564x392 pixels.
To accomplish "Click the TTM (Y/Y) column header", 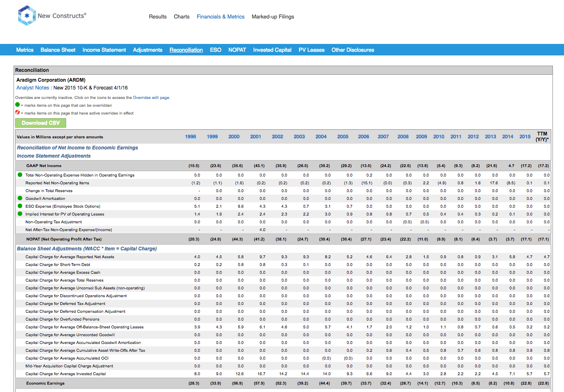I will pos(542,137).
